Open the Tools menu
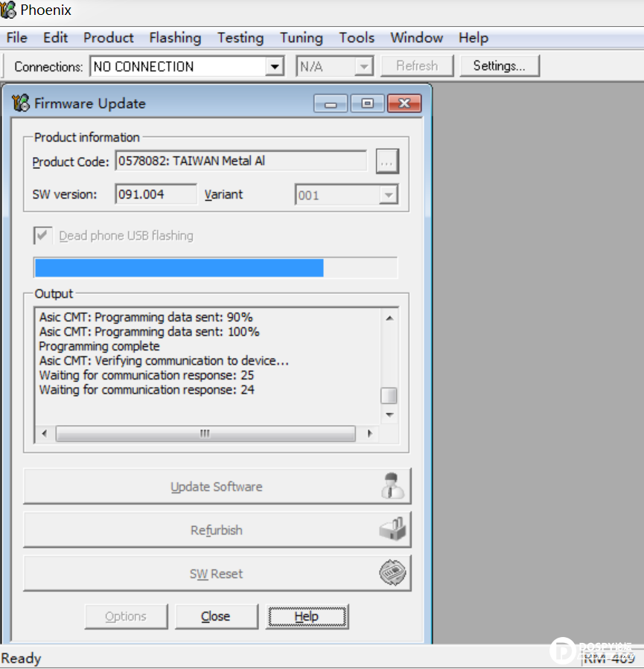Image resolution: width=644 pixels, height=669 pixels. coord(357,37)
